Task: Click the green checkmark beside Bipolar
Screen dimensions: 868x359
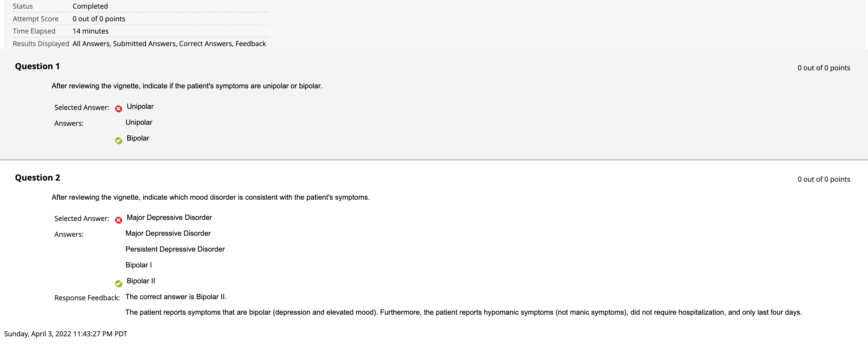Action: 119,140
